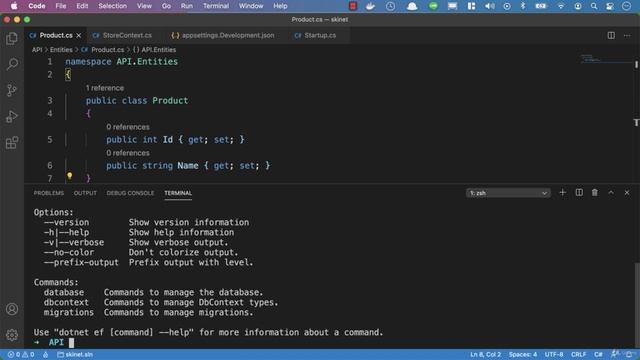The height and width of the screenshot is (360, 640).
Task: Click the feedback icon in status bar
Action: pos(614,354)
